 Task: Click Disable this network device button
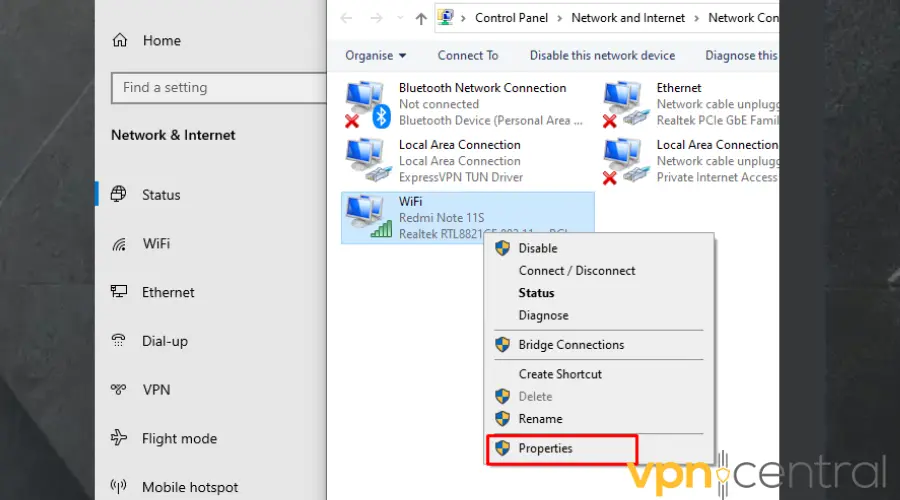tap(602, 56)
